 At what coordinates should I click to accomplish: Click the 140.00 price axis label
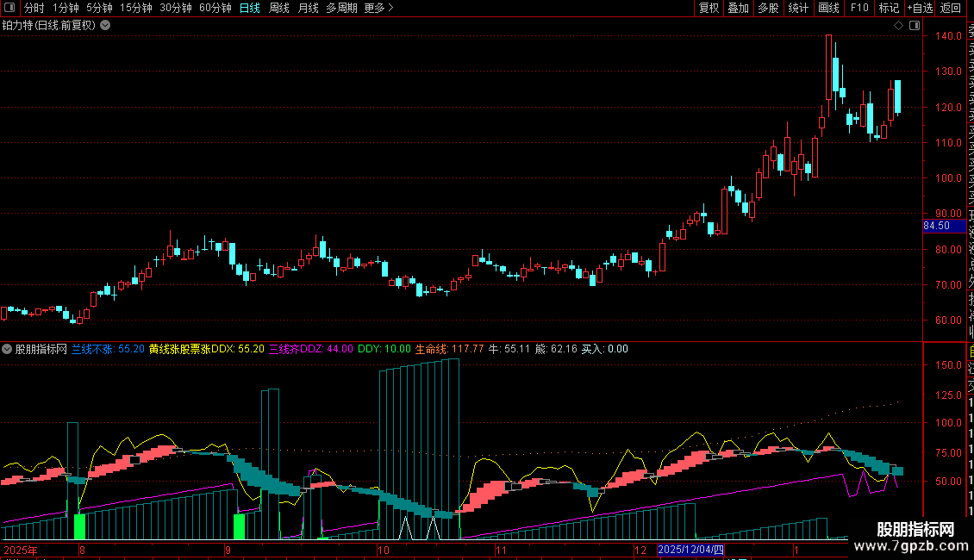948,36
